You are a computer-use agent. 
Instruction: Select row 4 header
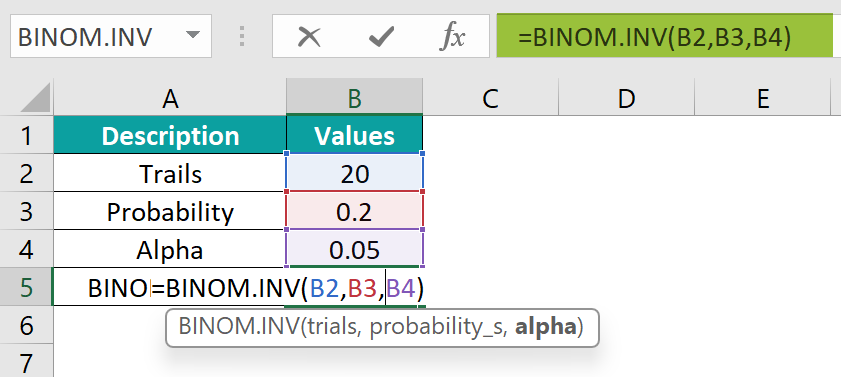tap(26, 249)
